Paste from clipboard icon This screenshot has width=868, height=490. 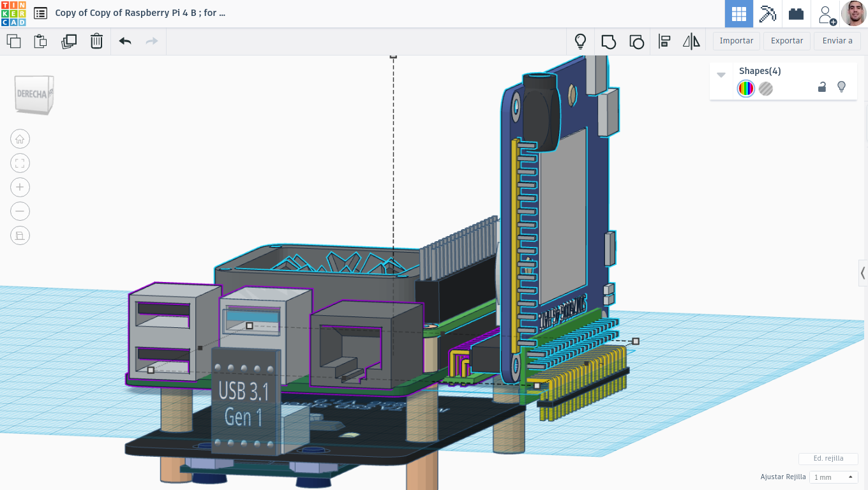(40, 41)
